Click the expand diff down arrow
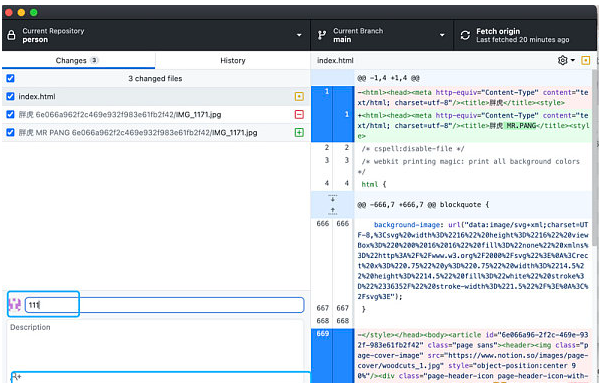599x383 pixels. pos(332,198)
